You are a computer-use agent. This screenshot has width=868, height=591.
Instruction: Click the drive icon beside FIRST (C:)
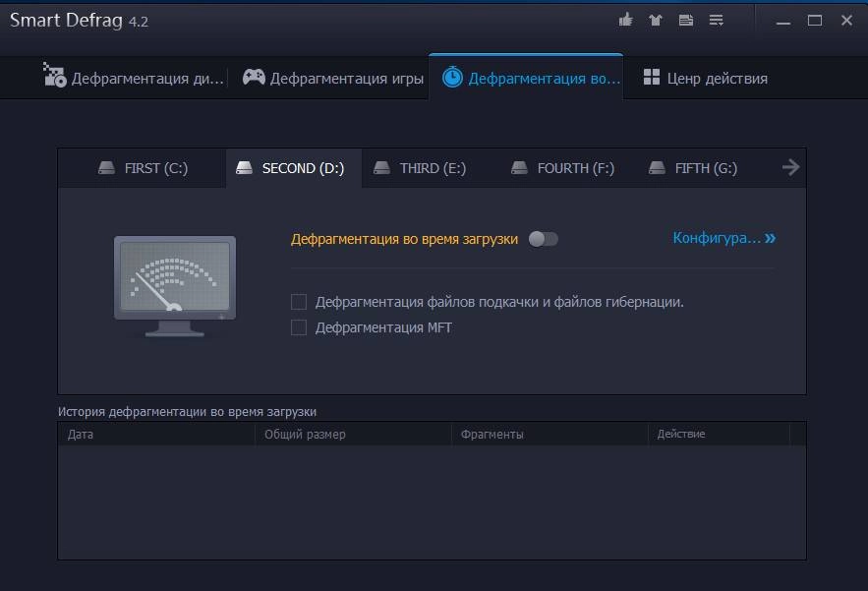tap(106, 167)
